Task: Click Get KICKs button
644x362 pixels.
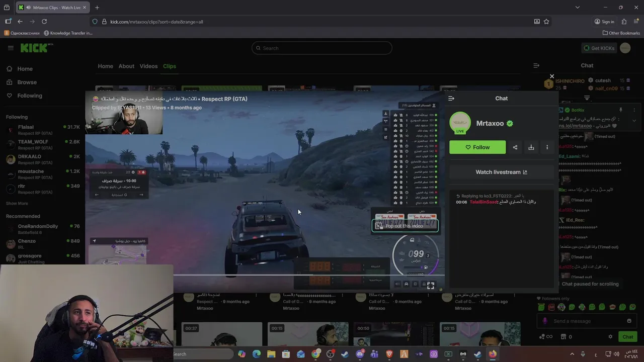Action: point(599,48)
